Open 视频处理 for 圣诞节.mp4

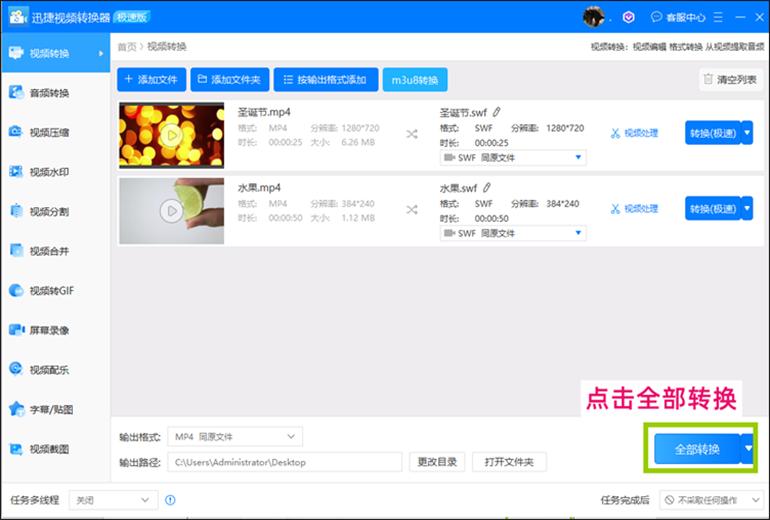coord(634,133)
